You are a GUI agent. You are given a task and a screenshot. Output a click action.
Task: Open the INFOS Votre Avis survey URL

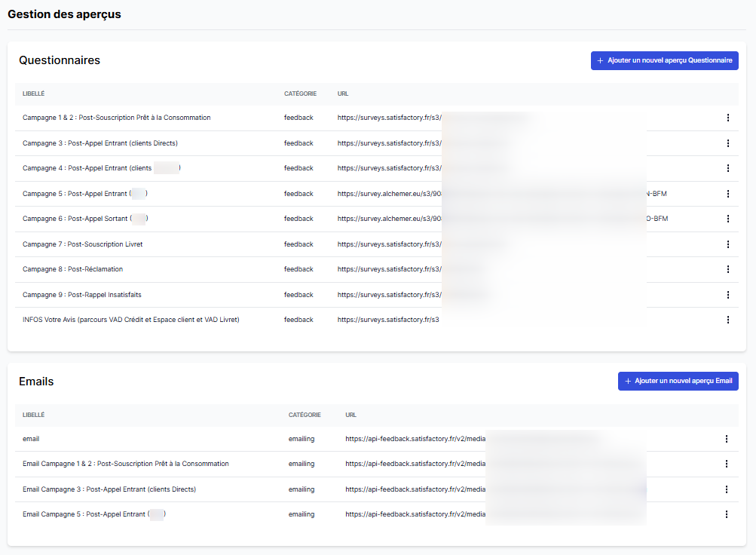point(387,320)
